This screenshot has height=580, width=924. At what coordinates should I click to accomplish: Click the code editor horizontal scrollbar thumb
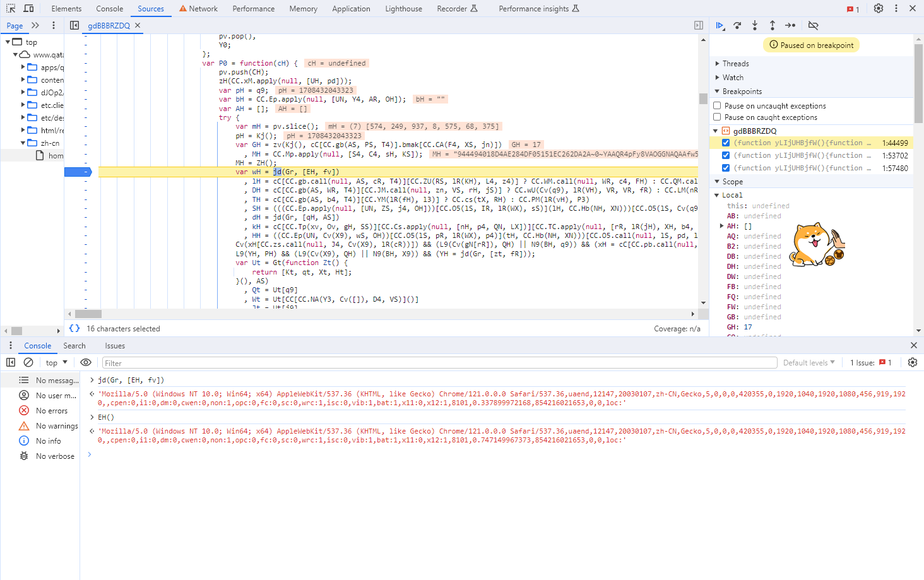[x=88, y=314]
